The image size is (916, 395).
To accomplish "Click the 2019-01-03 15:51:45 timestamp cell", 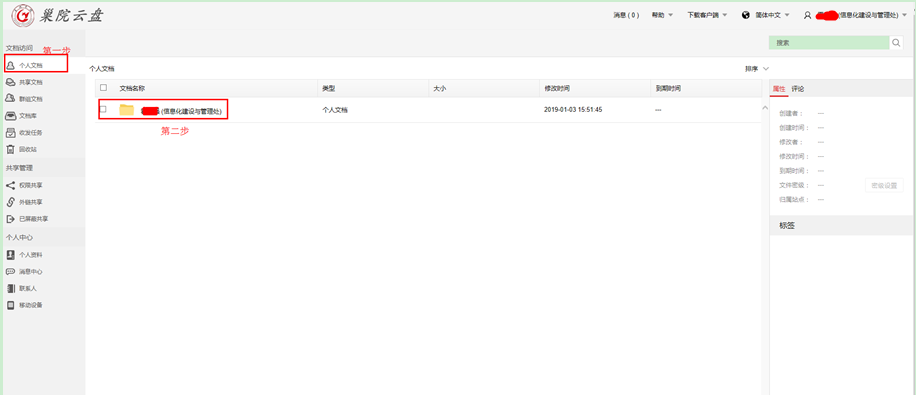I will tap(573, 109).
